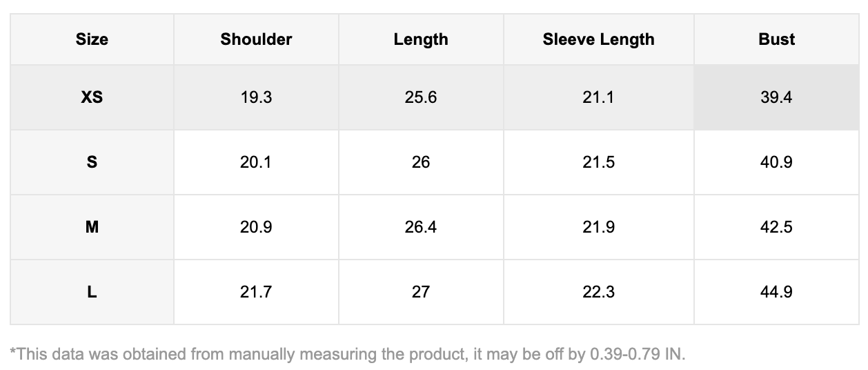Click the S size row label
Screen dimensions: 868x370
coord(92,162)
